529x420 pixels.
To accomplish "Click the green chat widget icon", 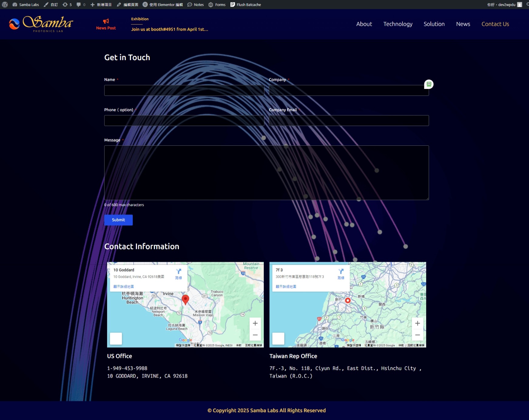I will 429,84.
